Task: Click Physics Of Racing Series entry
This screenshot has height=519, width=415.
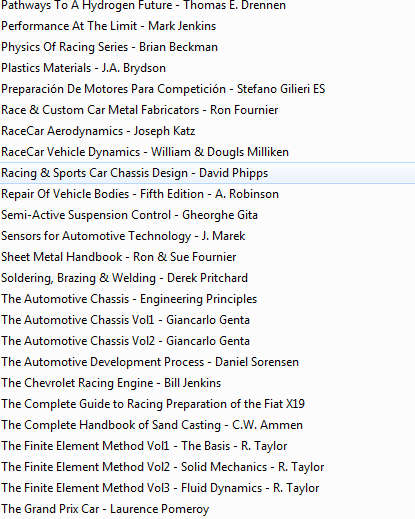Action: [x=109, y=47]
